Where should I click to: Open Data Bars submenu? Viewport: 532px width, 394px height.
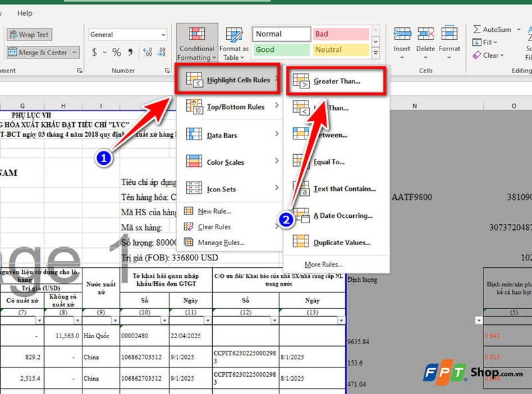229,135
